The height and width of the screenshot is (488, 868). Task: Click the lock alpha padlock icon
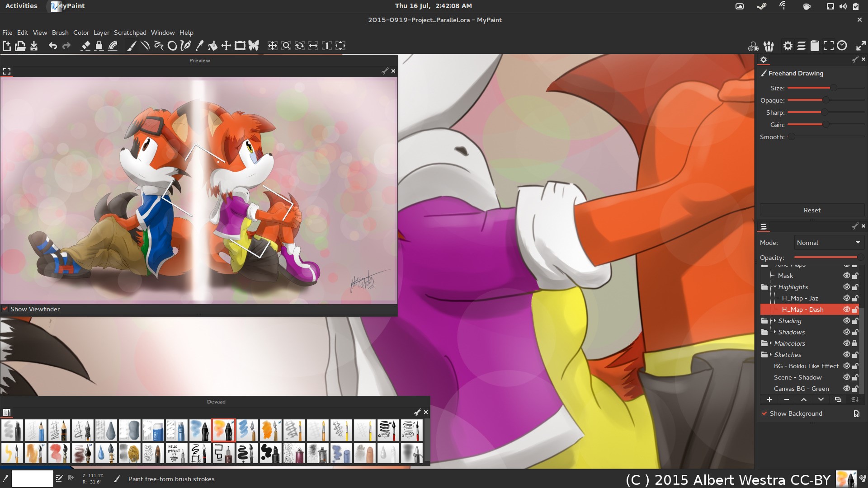(99, 46)
